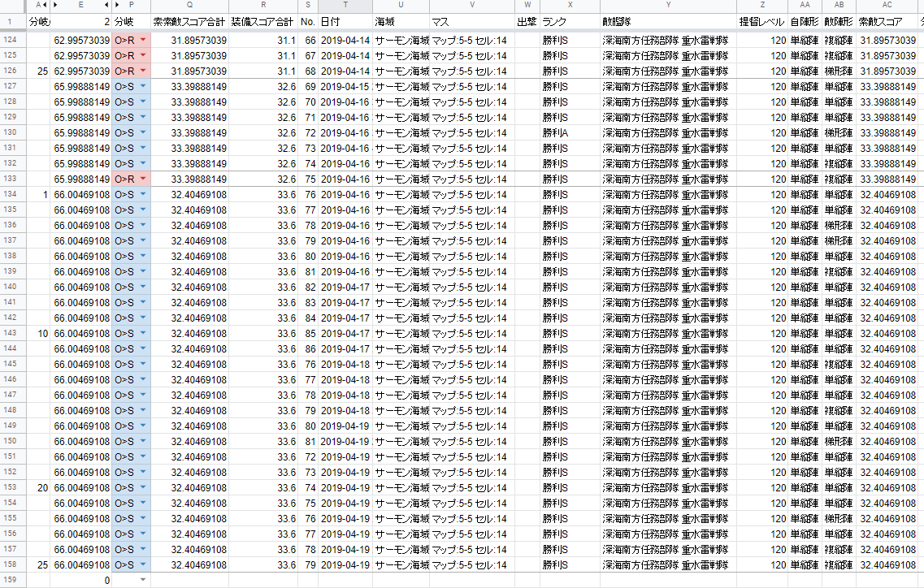Open the empty 分岐 dropdown in row 159
The height and width of the screenshot is (588, 924).
tap(142, 581)
